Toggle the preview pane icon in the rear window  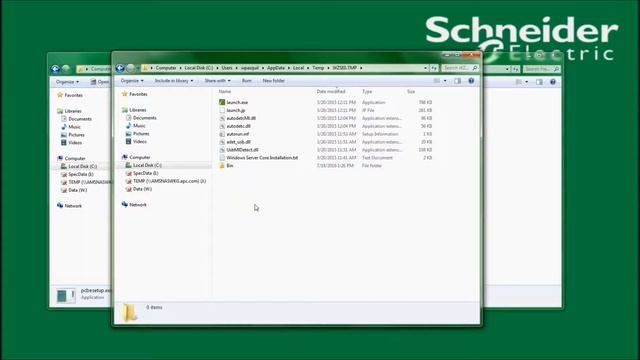tap(539, 82)
